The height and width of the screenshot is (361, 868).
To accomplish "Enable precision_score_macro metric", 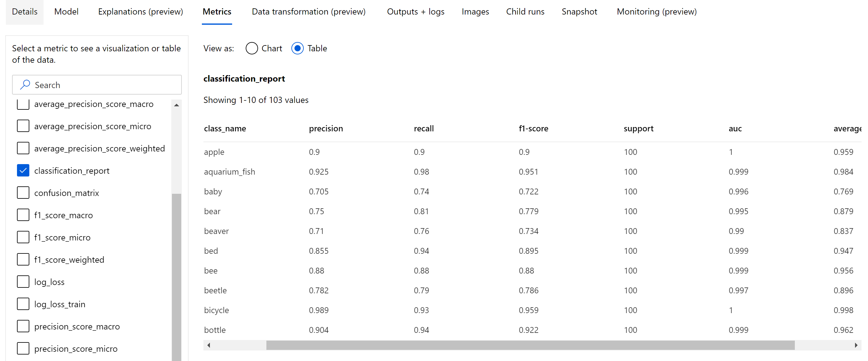I will 23,327.
